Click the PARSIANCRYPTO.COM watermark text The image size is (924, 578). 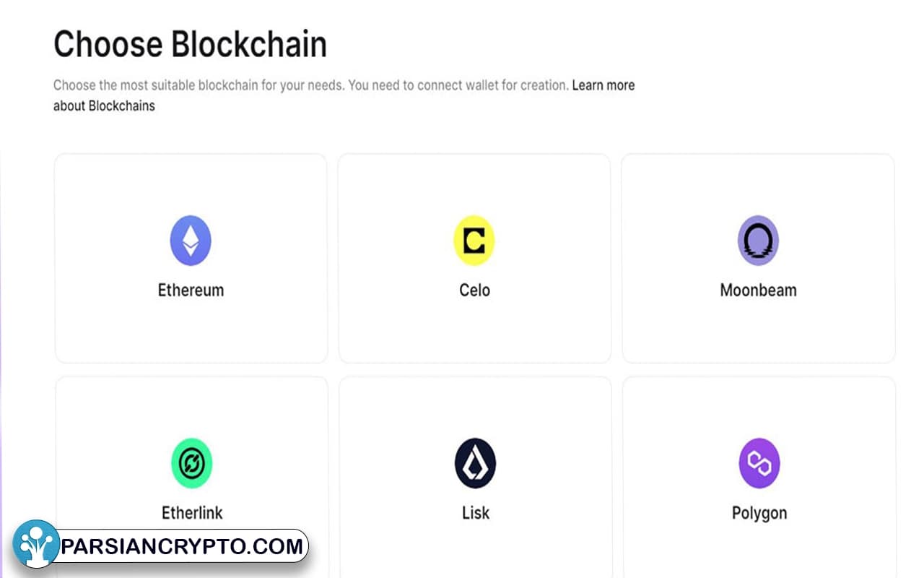[x=182, y=546]
